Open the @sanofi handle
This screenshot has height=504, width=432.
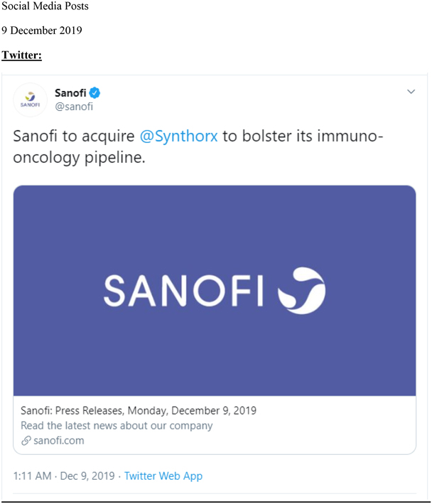(74, 107)
